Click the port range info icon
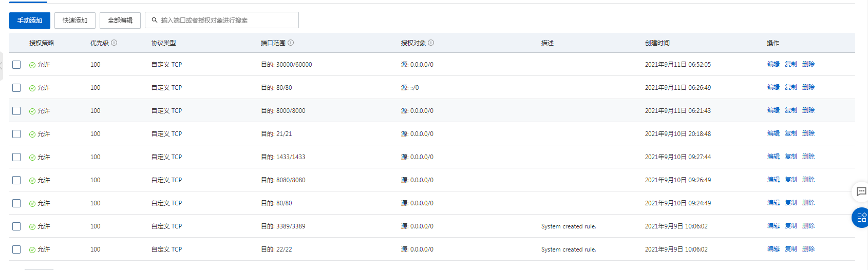 [291, 43]
